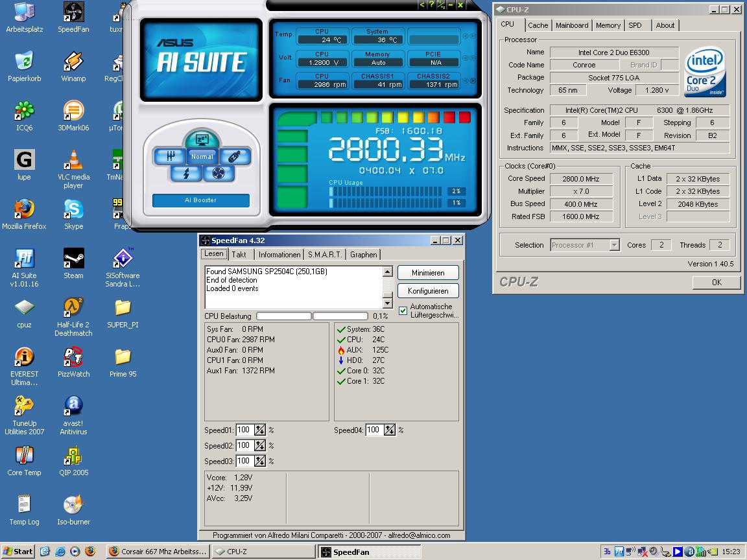The image size is (747, 560).
Task: Launch SiSoftware Sandra desktop icon
Action: (123, 268)
